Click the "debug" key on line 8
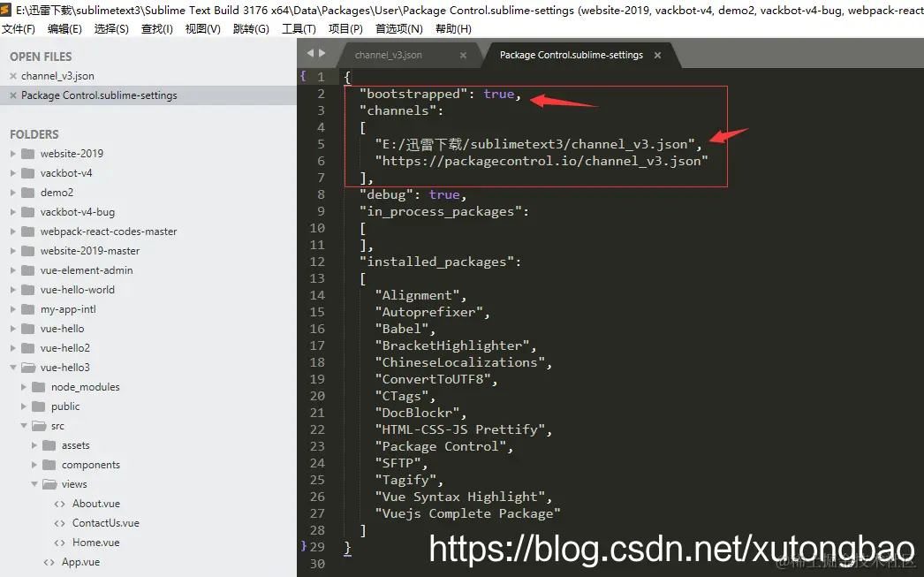Image resolution: width=924 pixels, height=577 pixels. coord(386,194)
